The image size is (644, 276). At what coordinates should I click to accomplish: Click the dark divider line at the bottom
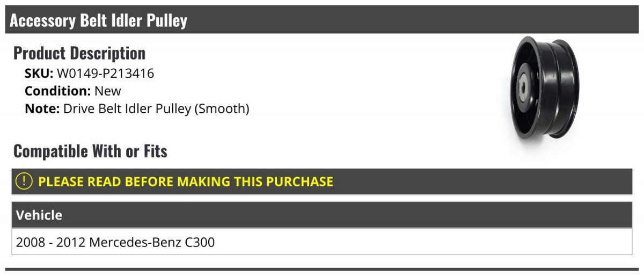[x=322, y=269]
